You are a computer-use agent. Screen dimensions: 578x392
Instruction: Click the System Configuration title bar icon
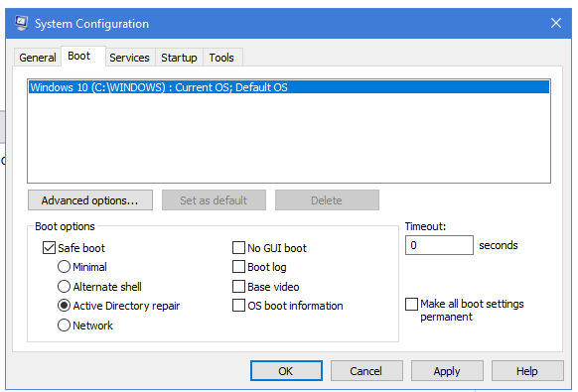click(x=21, y=23)
